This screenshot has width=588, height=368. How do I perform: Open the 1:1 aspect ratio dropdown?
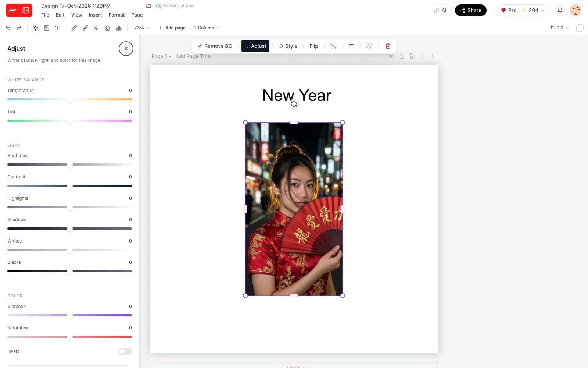tap(560, 28)
